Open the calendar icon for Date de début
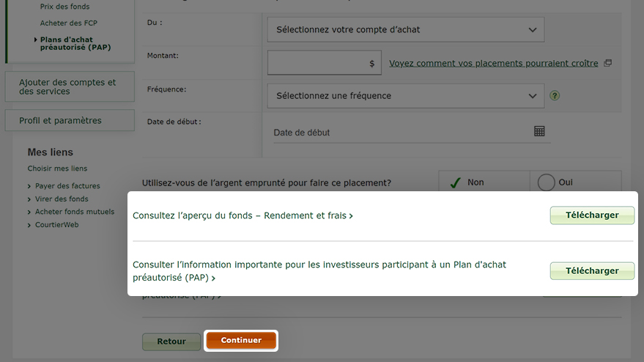Viewport: 644px width, 362px height. [539, 131]
